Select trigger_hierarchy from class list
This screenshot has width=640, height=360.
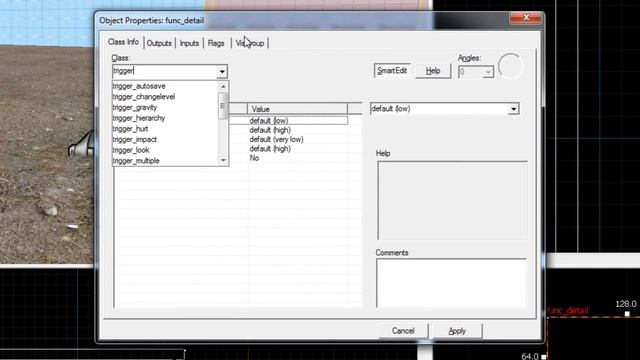point(139,118)
